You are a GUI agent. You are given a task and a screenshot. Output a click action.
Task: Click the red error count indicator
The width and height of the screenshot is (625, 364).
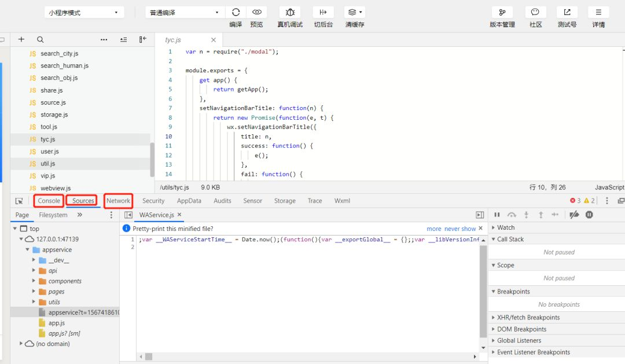point(575,201)
